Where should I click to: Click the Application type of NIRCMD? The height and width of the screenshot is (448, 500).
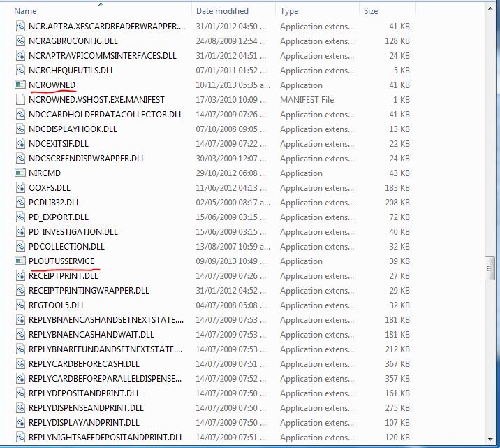(x=301, y=173)
